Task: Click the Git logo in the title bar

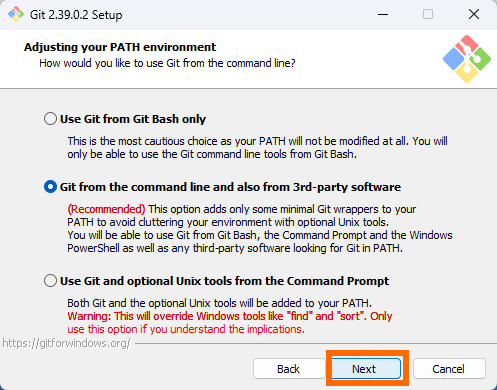Action: 16,14
